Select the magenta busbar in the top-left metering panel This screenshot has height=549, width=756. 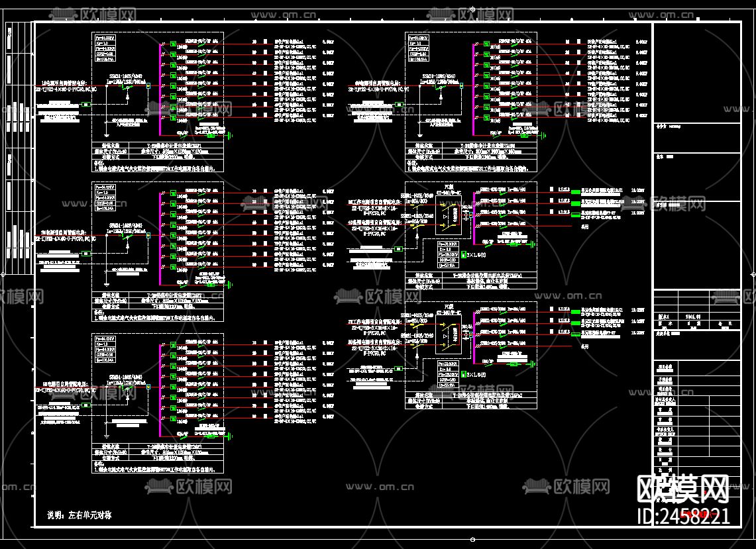click(x=160, y=90)
